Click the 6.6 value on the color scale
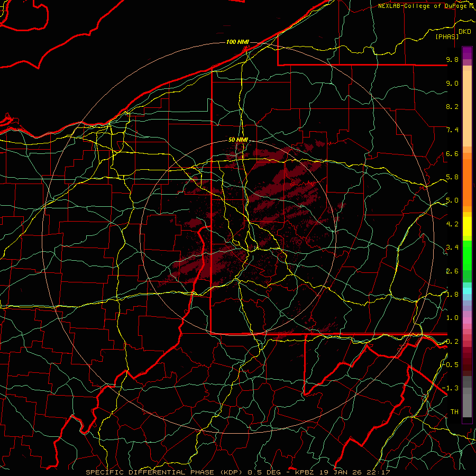 click(452, 153)
